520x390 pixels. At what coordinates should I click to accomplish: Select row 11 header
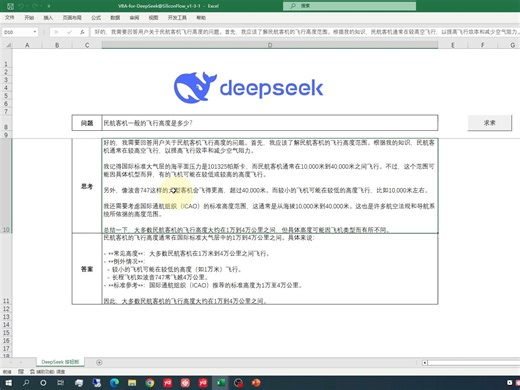6,269
